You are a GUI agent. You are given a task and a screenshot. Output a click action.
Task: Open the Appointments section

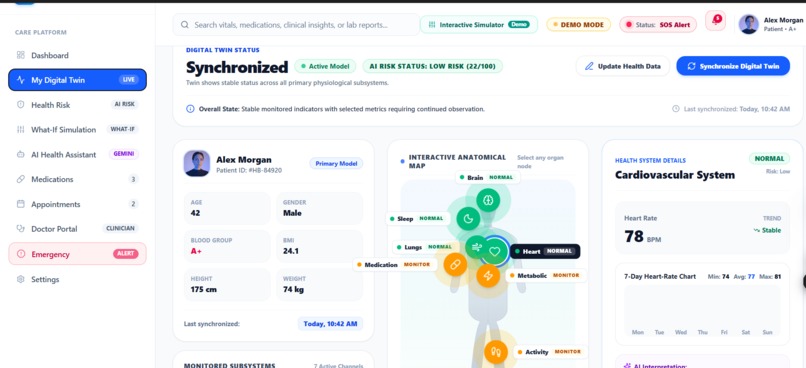click(77, 204)
